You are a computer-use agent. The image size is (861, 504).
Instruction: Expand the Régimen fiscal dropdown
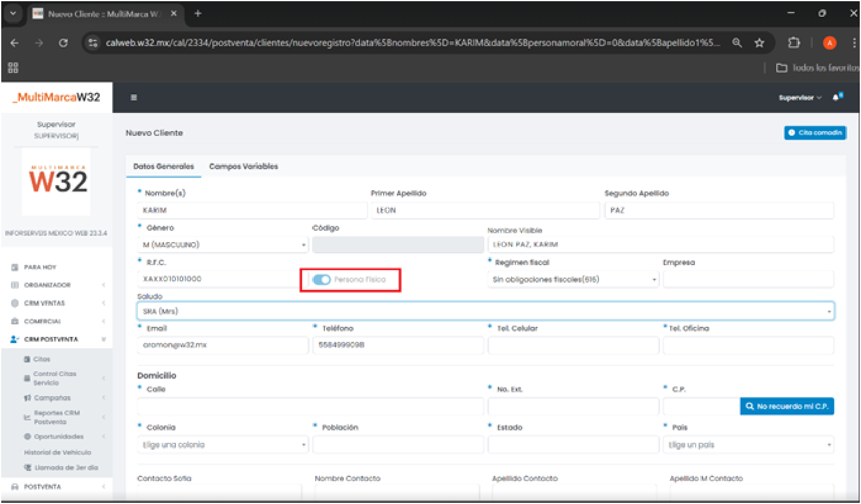(x=572, y=279)
